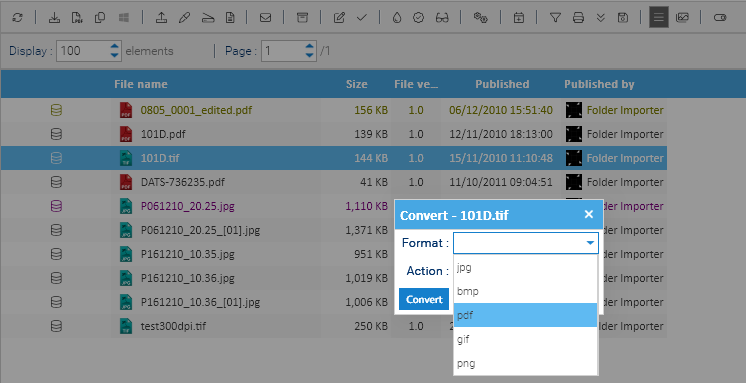Click the envelope email icon

pos(265,18)
